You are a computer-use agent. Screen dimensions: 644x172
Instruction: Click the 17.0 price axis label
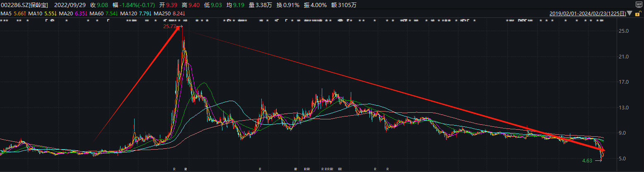tap(624, 82)
